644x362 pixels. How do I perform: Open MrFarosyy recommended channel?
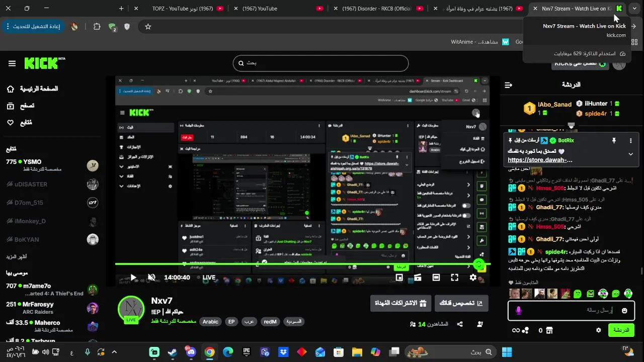[52, 308]
